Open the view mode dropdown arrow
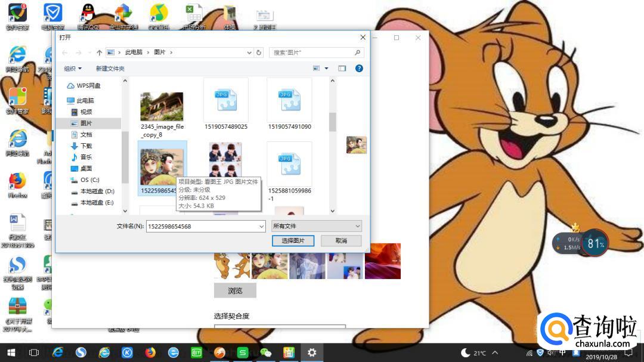The height and width of the screenshot is (362, 644). tap(326, 69)
